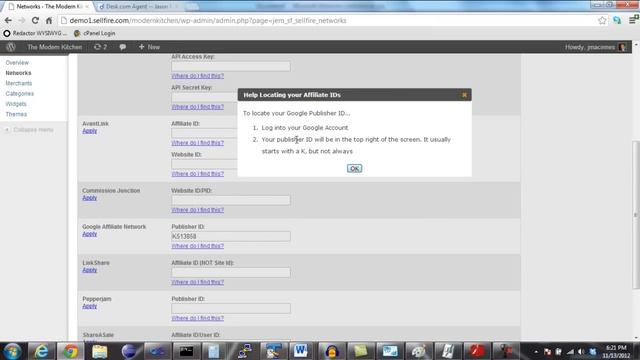Click 'Where do I find this?' under API Secret Key
Screen dimensions: 640x360
point(198,107)
